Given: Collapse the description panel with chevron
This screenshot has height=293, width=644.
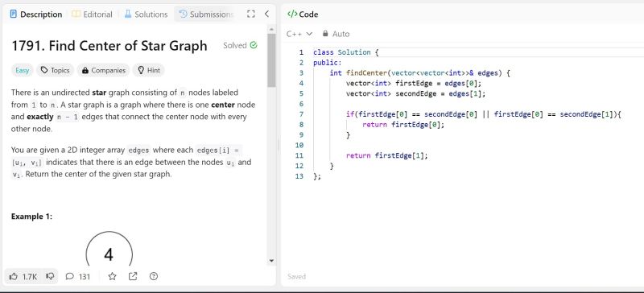Looking at the screenshot, I should (266, 14).
